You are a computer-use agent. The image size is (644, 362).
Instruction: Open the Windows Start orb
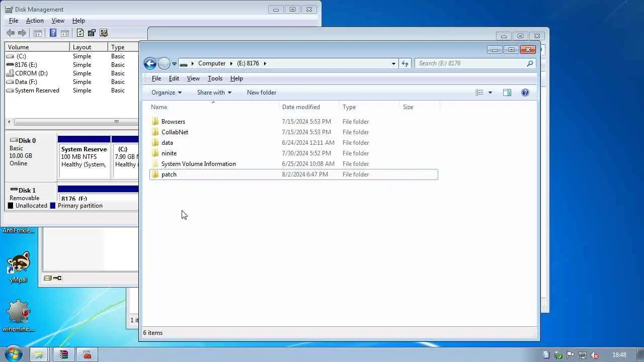[13, 354]
